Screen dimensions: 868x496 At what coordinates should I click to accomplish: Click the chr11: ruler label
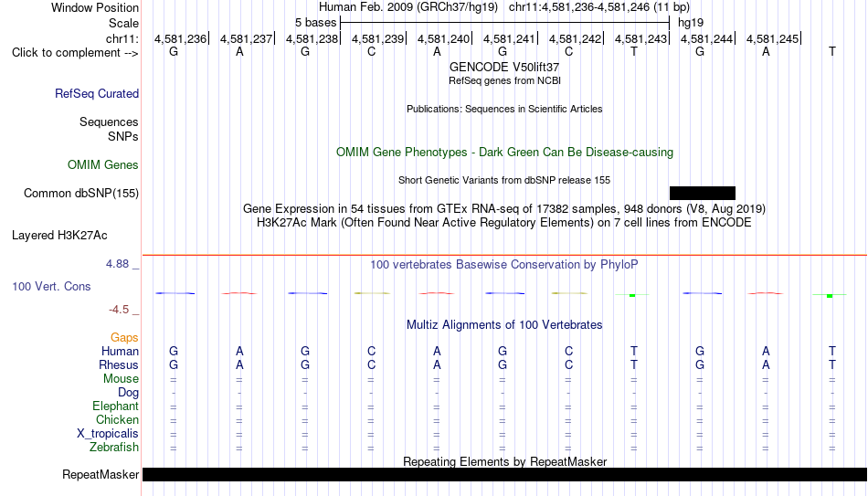click(x=122, y=38)
